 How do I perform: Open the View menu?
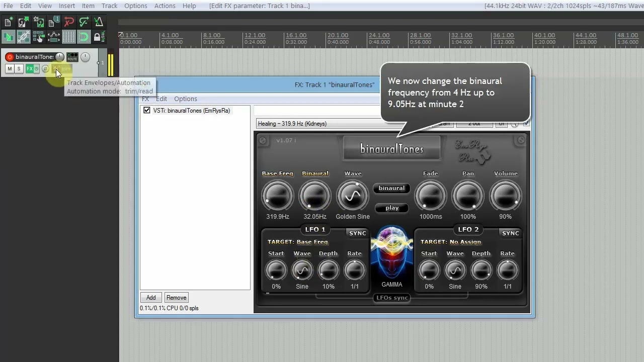45,6
